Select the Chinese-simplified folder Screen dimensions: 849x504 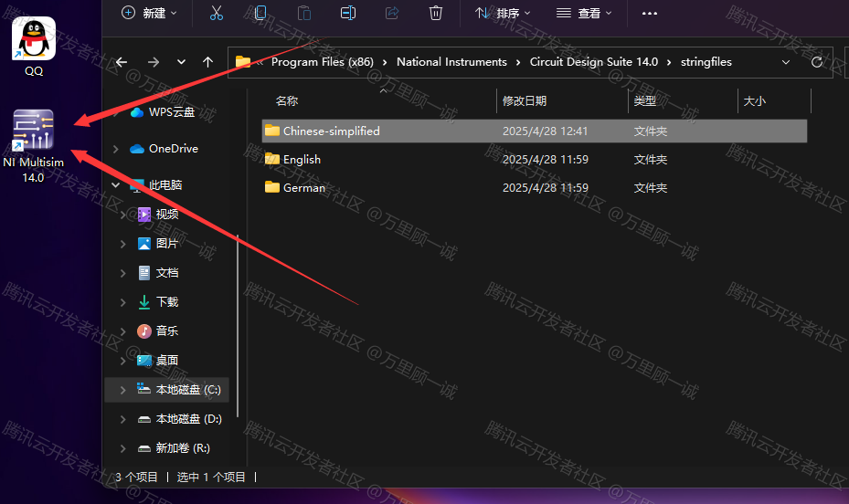(x=331, y=131)
